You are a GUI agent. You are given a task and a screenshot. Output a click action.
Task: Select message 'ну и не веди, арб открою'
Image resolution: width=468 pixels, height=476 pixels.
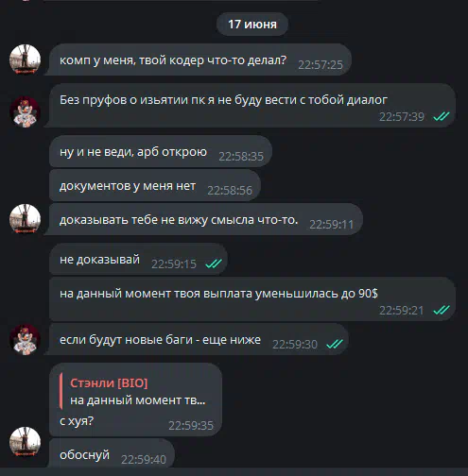point(161,151)
